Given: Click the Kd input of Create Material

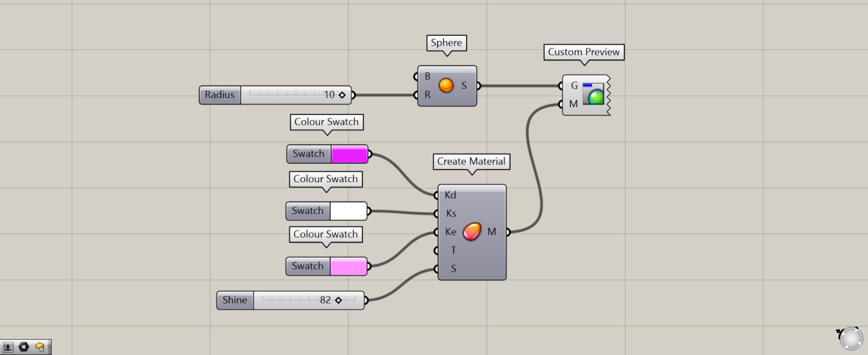Looking at the screenshot, I should point(450,195).
